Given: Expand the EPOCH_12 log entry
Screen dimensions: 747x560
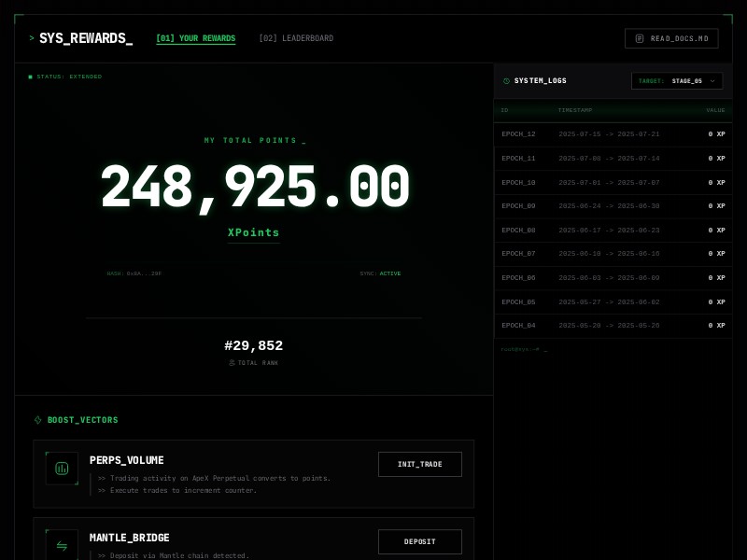Looking at the screenshot, I should [613, 134].
